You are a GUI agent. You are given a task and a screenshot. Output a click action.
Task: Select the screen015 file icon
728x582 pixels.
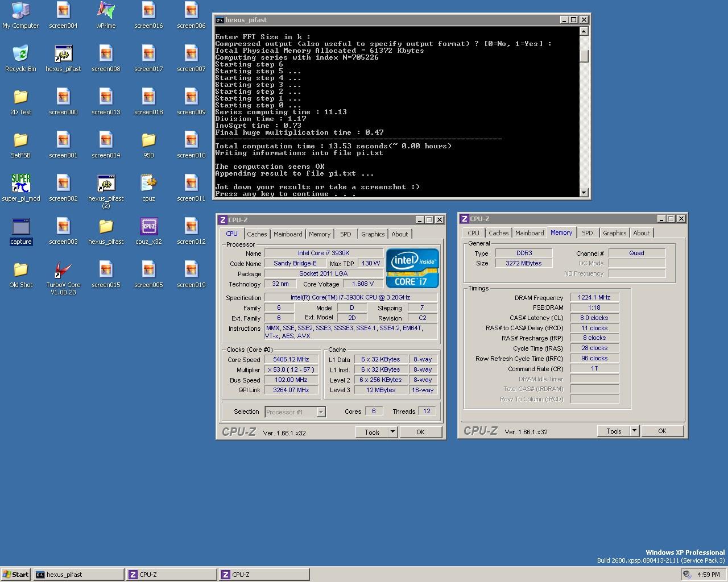106,275
